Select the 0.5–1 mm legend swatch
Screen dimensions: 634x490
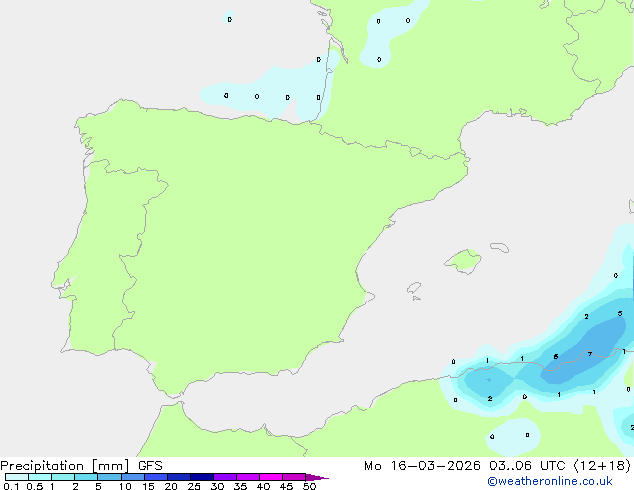40,477
